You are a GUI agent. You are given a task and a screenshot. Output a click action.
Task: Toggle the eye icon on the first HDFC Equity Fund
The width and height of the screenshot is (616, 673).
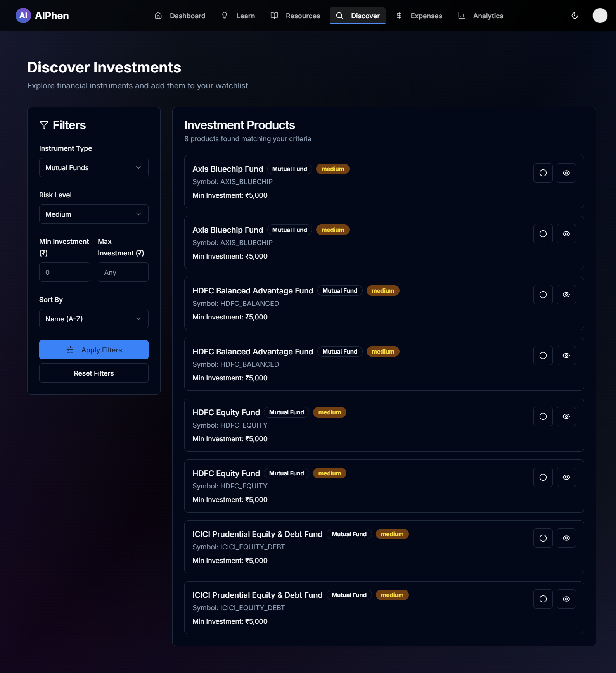[x=566, y=416]
